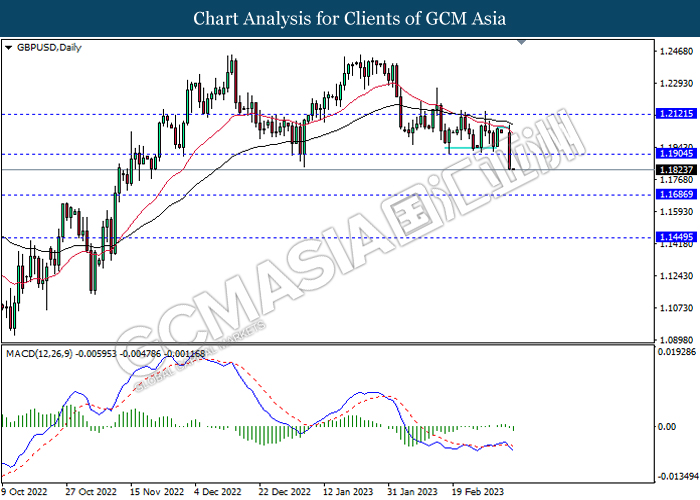This screenshot has width=700, height=500.
Task: Click the MACD scale value 0.019286
Action: click(677, 352)
